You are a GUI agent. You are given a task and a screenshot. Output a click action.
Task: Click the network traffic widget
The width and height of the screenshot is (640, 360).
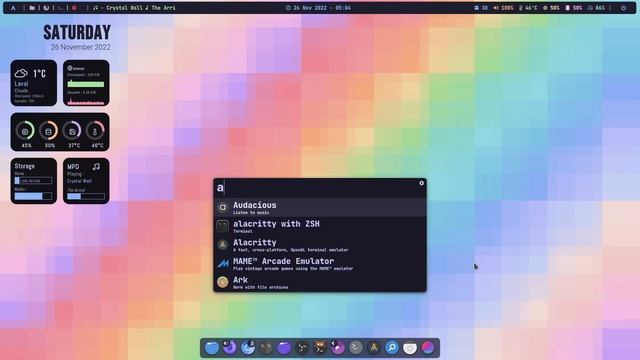pyautogui.click(x=86, y=83)
